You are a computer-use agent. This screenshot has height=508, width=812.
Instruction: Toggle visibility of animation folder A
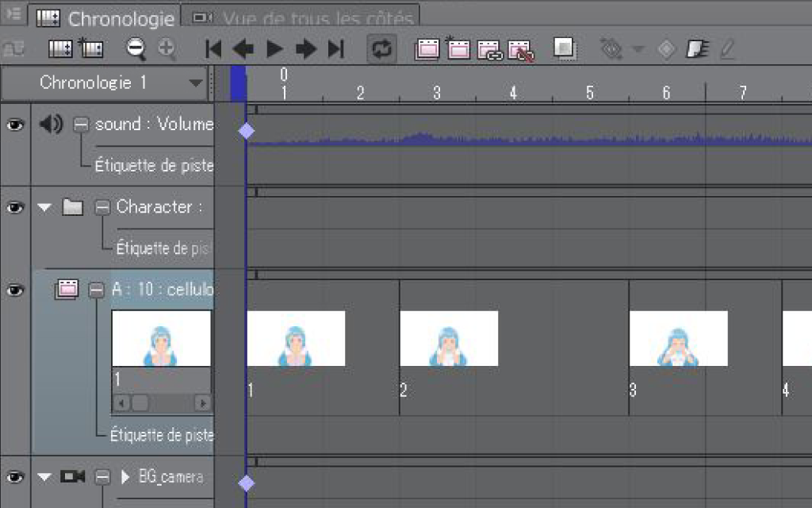(x=15, y=290)
